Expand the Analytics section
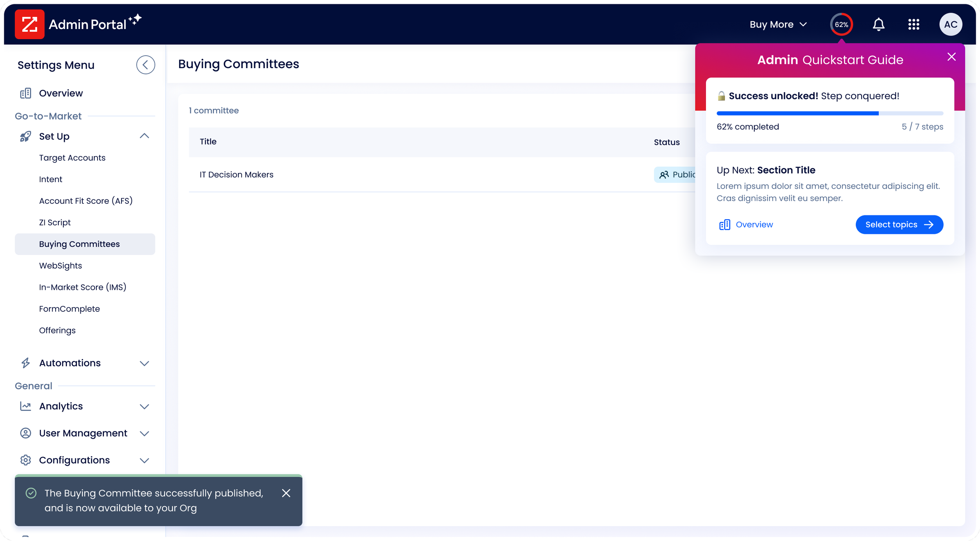 (144, 406)
